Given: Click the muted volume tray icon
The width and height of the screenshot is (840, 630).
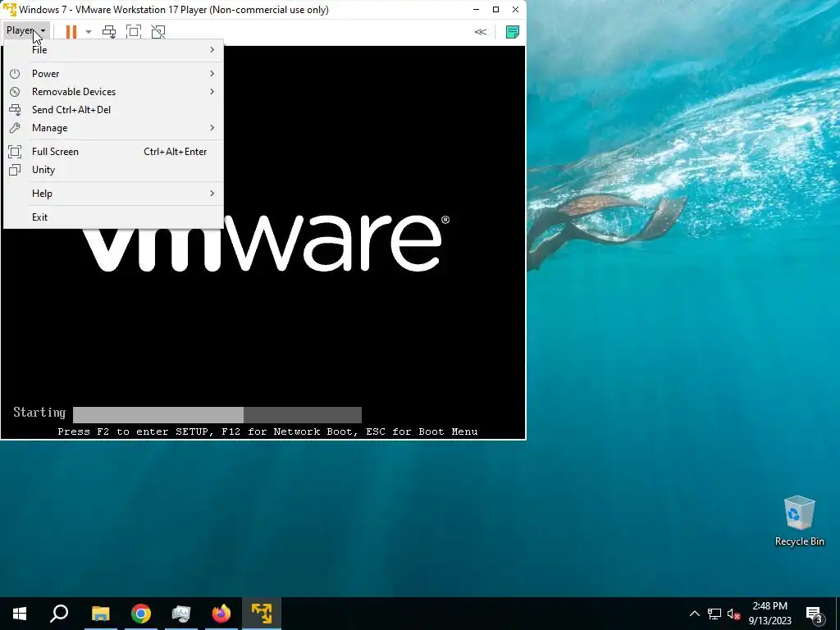Looking at the screenshot, I should (x=733, y=614).
